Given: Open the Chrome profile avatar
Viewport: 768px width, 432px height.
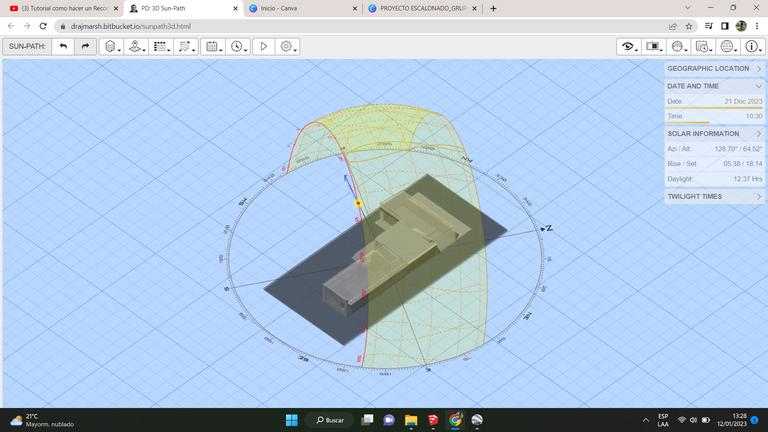Looking at the screenshot, I should coord(741,26).
